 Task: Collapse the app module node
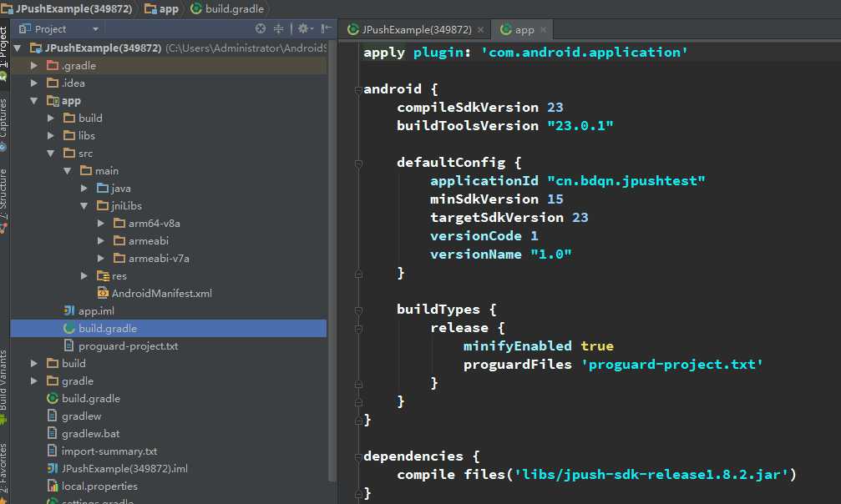(x=34, y=101)
